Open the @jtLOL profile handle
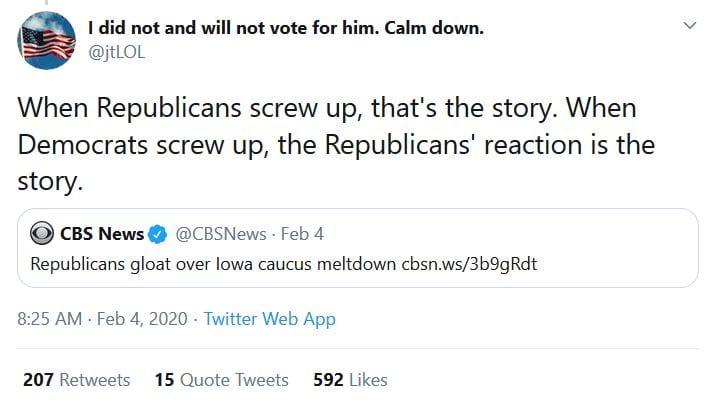714x408 pixels. 117,52
